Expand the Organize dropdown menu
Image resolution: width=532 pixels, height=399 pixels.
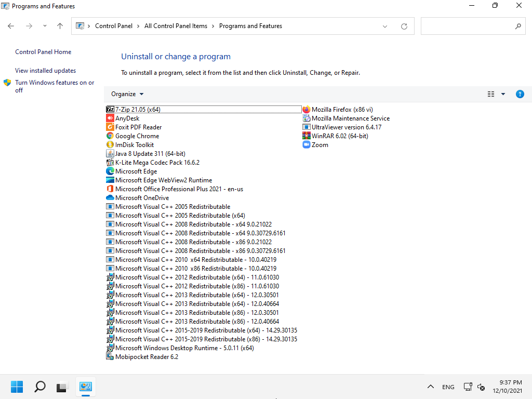click(x=127, y=94)
